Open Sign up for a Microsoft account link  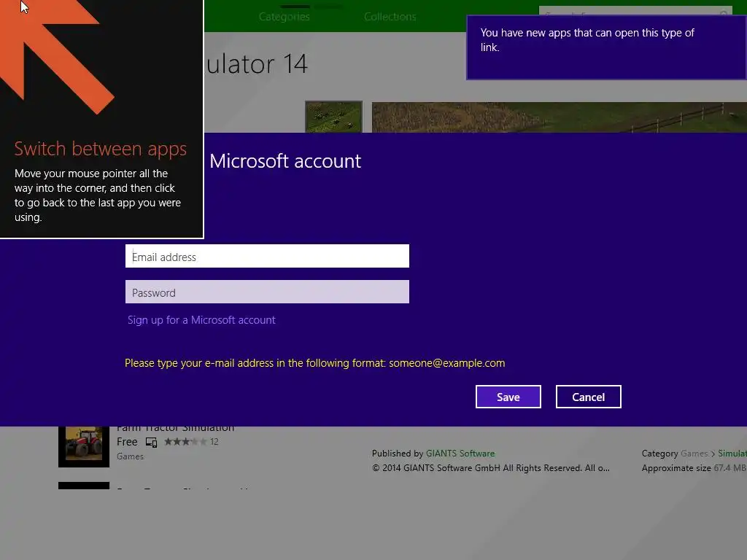(201, 320)
